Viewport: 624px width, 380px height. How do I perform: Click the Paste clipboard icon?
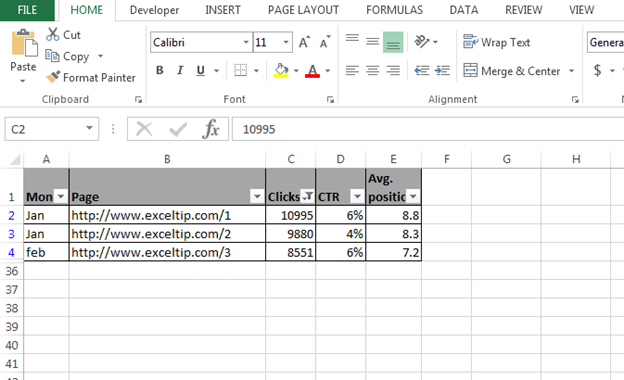click(24, 43)
